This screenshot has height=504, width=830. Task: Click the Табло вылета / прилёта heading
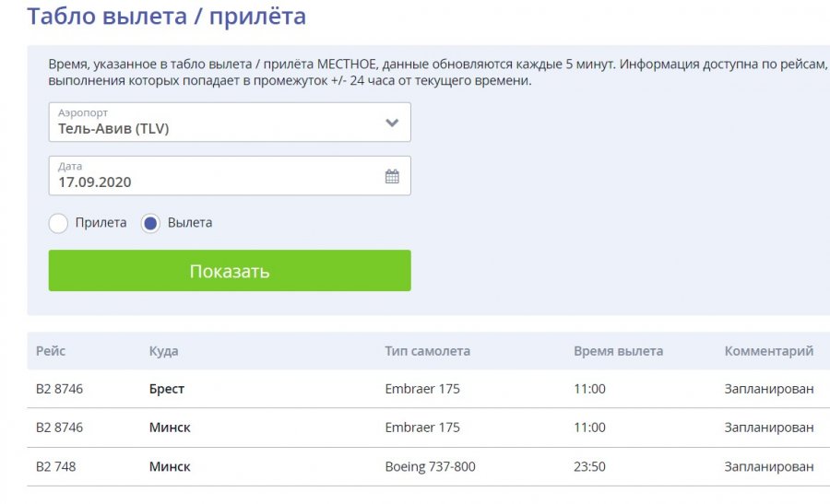tap(167, 16)
